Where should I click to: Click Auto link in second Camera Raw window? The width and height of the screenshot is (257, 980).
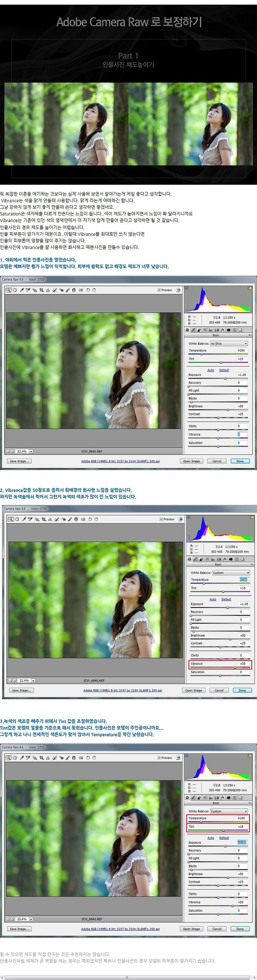click(x=213, y=599)
